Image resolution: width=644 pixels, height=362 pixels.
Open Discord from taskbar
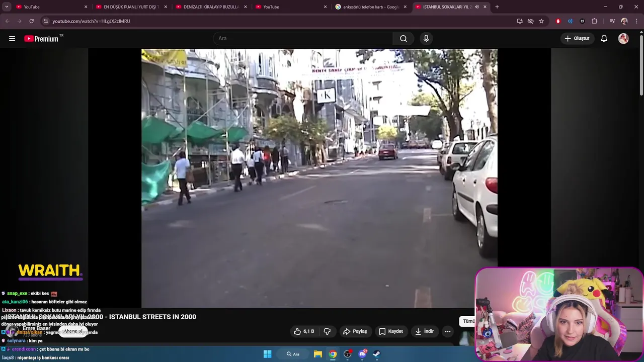click(x=362, y=354)
